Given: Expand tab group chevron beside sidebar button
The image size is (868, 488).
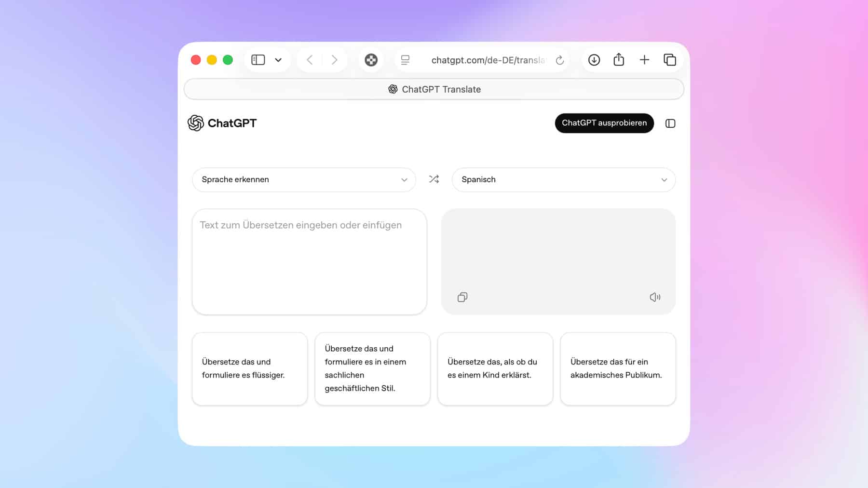Looking at the screenshot, I should tap(278, 60).
